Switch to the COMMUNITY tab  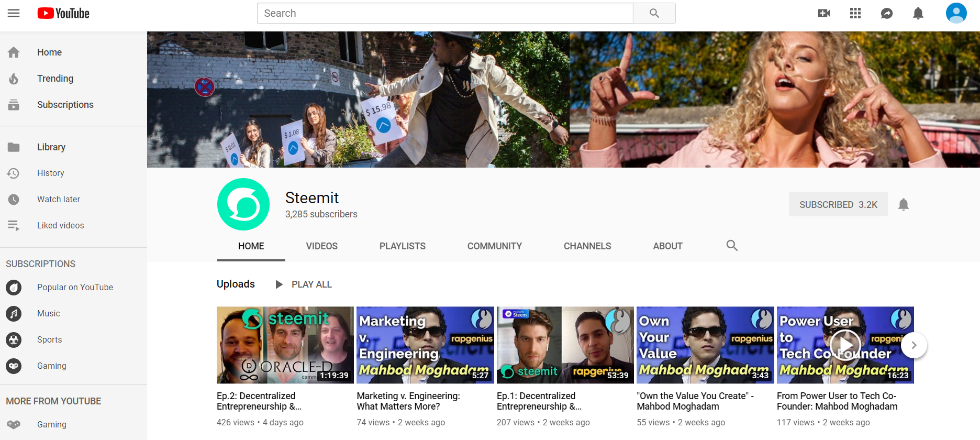click(x=495, y=246)
